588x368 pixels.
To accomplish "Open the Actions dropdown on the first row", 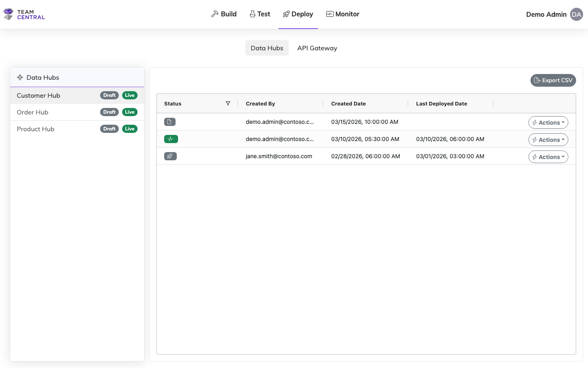I will [548, 122].
